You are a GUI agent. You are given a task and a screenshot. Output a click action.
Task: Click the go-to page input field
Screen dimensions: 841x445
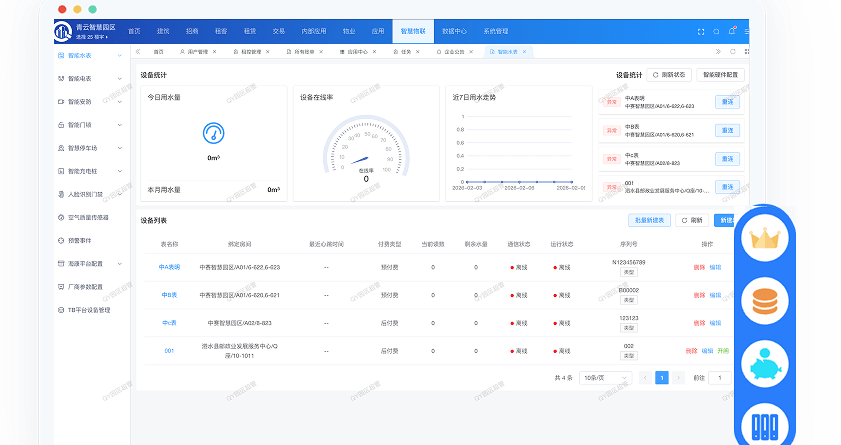pos(720,378)
